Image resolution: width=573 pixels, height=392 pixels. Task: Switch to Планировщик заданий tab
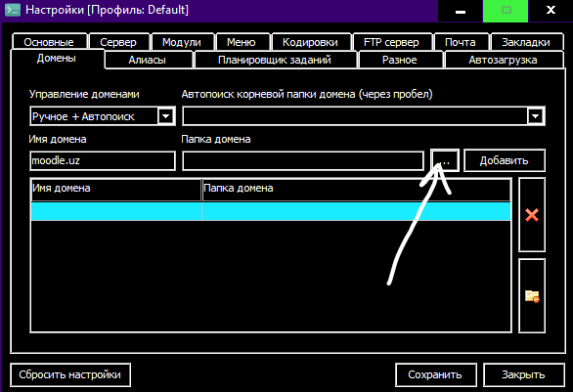pos(275,60)
